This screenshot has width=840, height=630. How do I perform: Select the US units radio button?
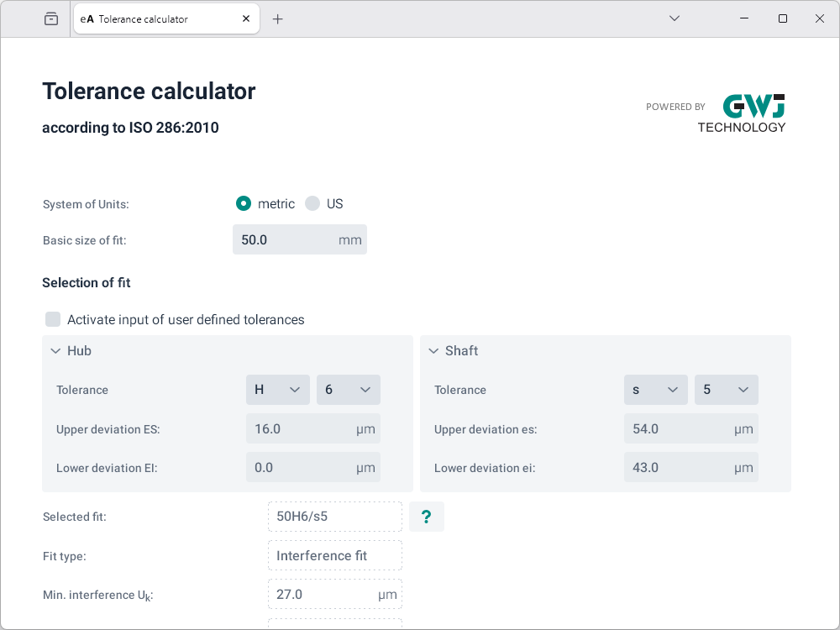(312, 203)
